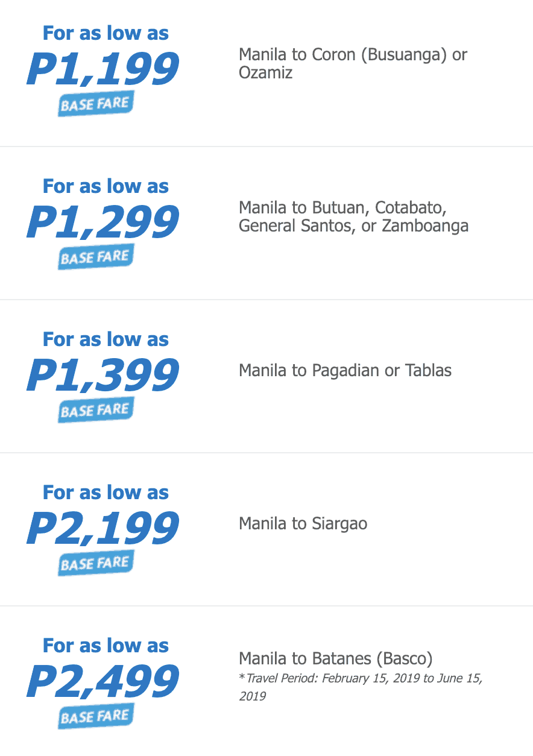
Task: Click "For as low as" above P2,199
Action: (106, 493)
